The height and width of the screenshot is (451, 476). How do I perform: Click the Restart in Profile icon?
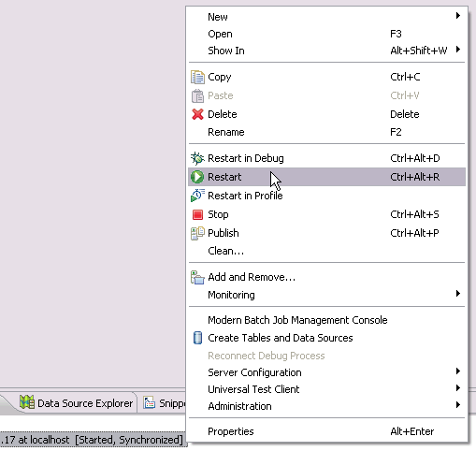click(197, 196)
